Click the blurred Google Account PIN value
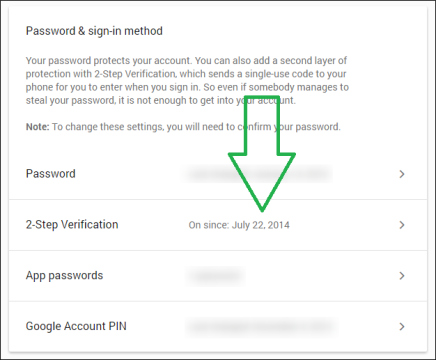Image resolution: width=436 pixels, height=360 pixels. 260,326
